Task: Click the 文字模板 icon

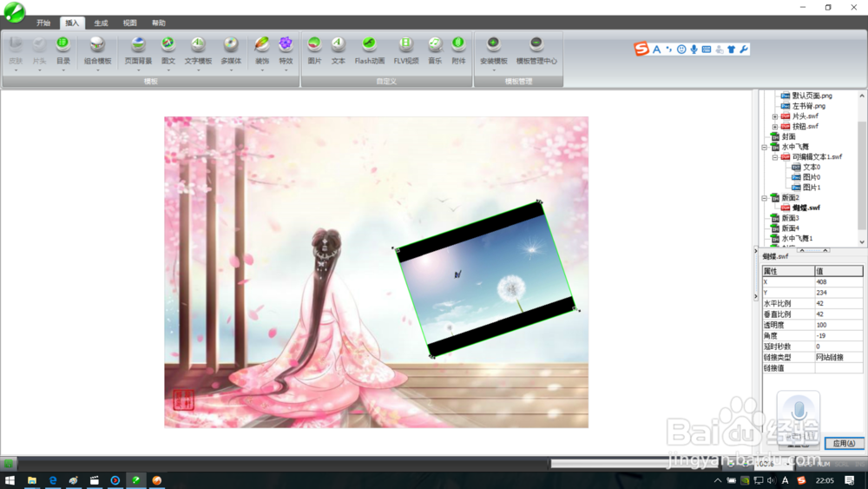Action: click(198, 44)
